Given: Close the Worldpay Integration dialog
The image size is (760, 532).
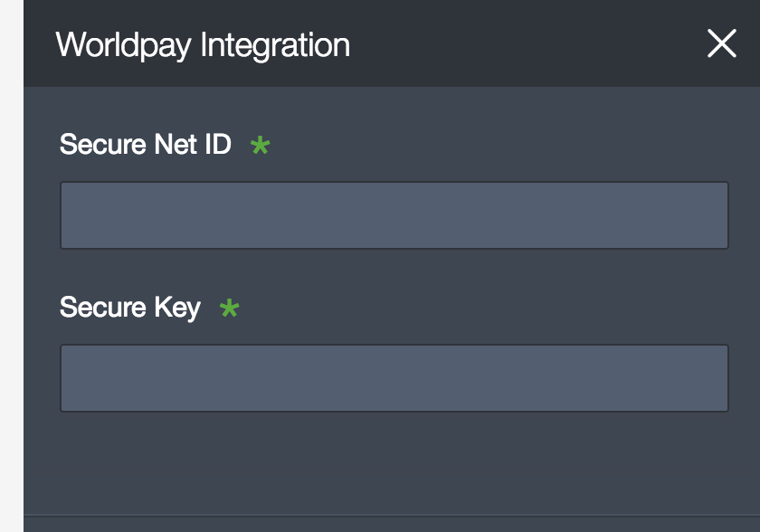Looking at the screenshot, I should [x=721, y=43].
